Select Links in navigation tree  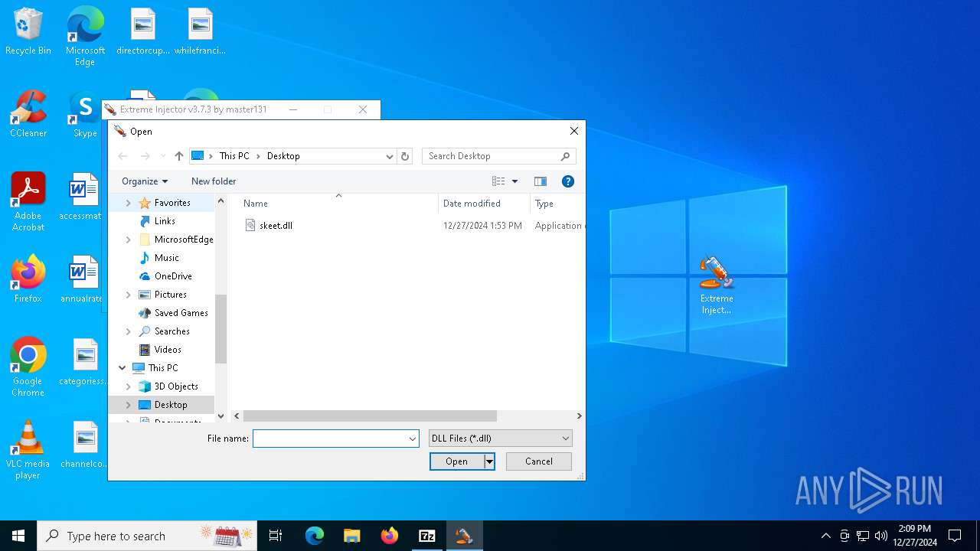[x=165, y=221]
